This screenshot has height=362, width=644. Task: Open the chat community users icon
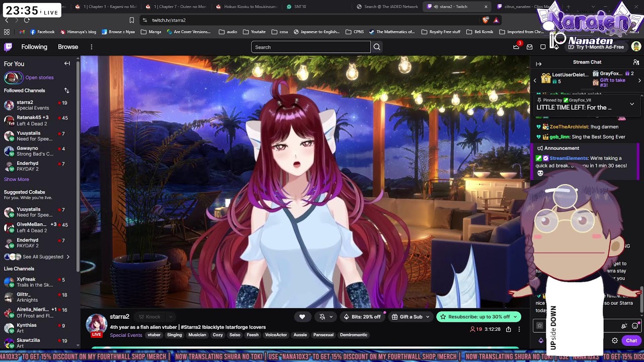[636, 62]
